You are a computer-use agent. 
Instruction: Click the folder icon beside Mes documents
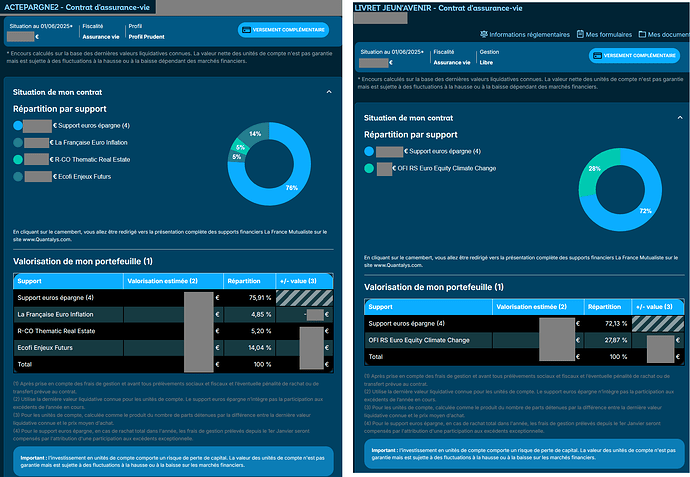pyautogui.click(x=641, y=34)
